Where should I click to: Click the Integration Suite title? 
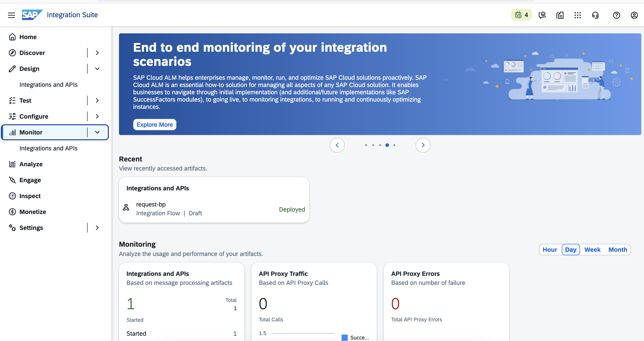(72, 15)
